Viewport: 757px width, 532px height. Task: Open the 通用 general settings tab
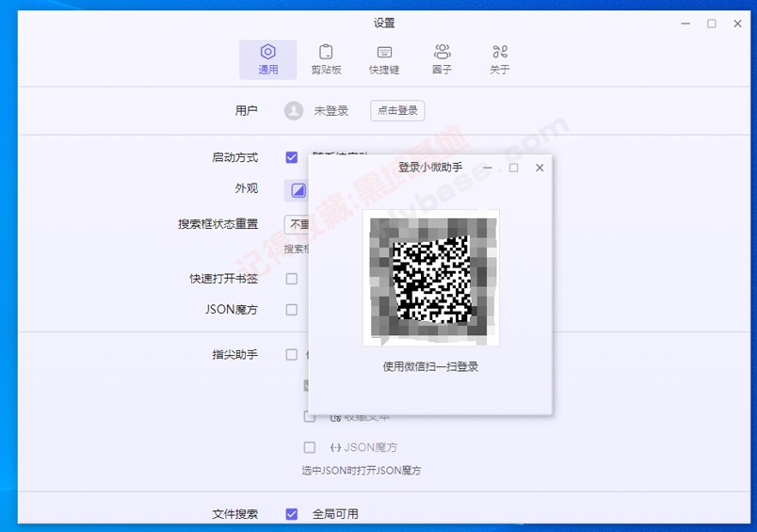coord(268,59)
